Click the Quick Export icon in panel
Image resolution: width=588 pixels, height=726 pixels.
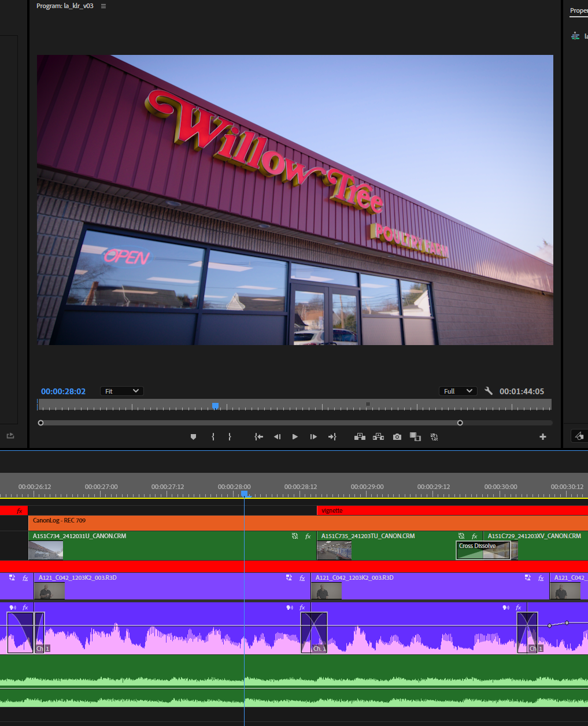10,436
